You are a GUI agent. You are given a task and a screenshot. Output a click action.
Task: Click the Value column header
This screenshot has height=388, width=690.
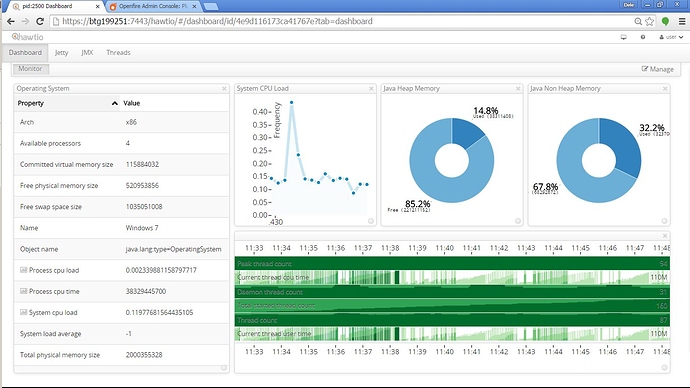tap(174, 103)
